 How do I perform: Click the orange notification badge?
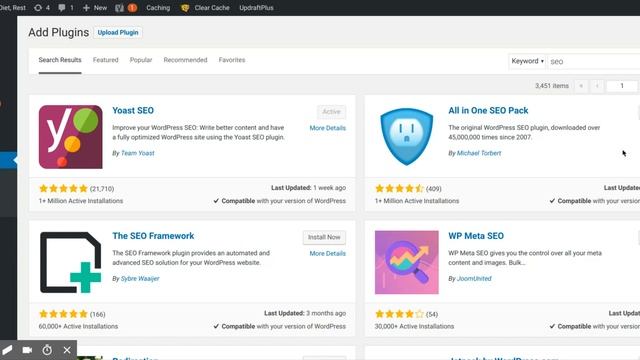coord(132,8)
